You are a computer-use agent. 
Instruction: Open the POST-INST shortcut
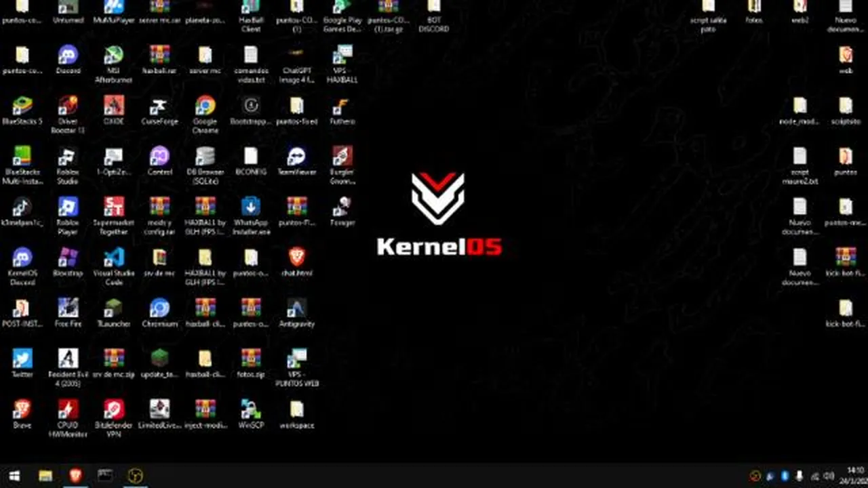click(x=22, y=313)
